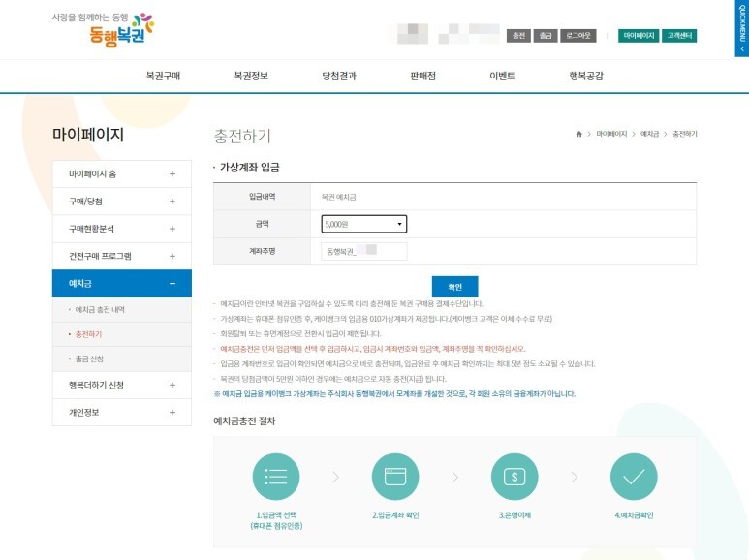
Task: Click the 동행복권 logo
Action: pyautogui.click(x=103, y=29)
